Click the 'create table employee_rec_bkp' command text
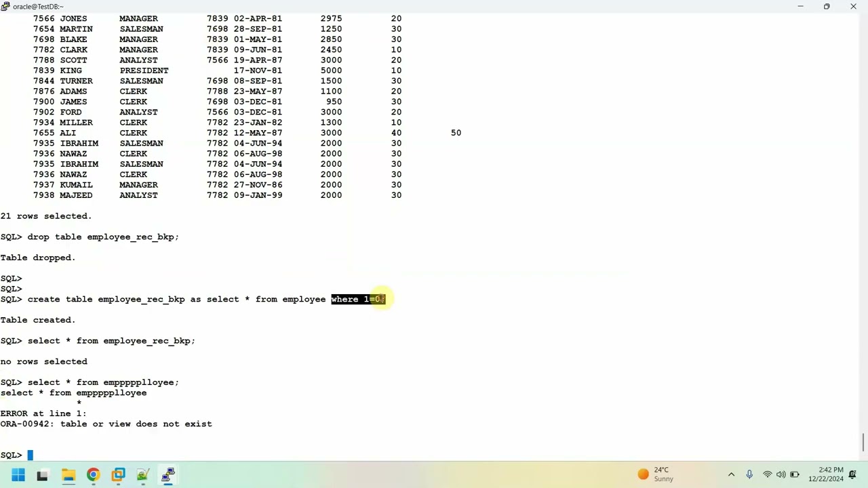 [x=106, y=299]
